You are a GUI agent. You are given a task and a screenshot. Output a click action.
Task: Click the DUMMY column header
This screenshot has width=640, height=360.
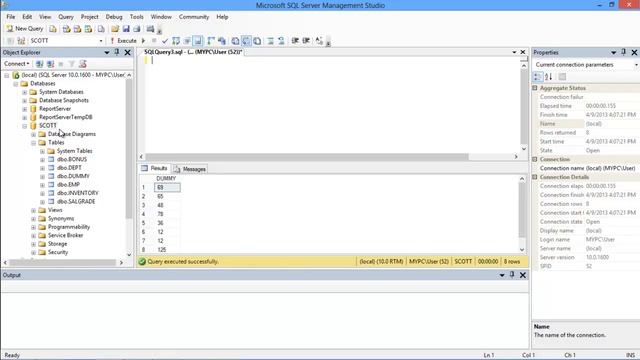pos(166,179)
